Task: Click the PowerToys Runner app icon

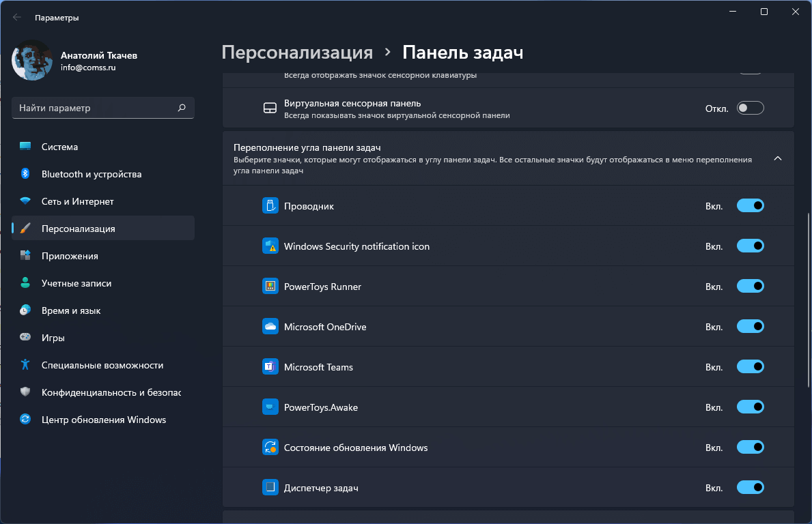Action: coord(270,286)
